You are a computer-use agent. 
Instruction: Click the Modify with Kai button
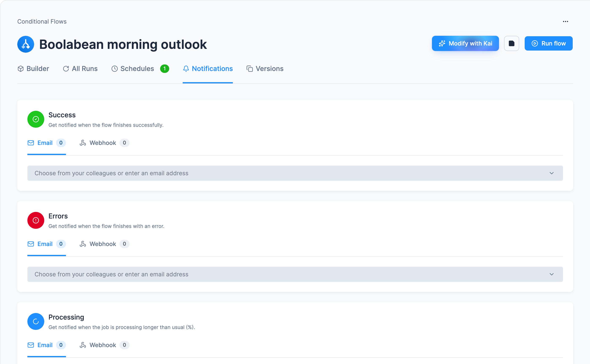(465, 43)
